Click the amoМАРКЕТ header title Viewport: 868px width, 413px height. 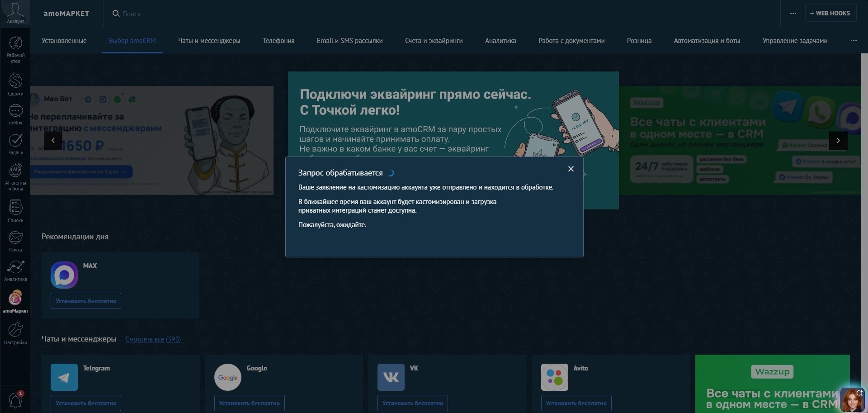tap(66, 14)
